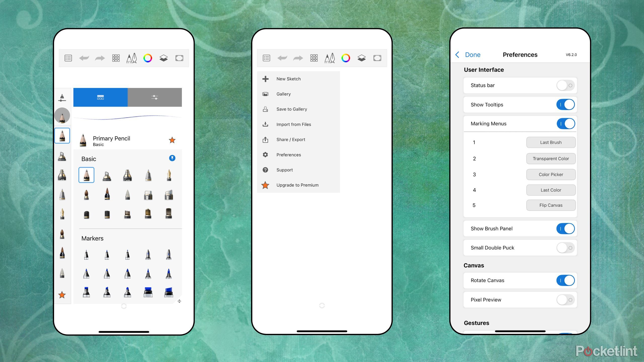Screen dimensions: 644x362
Task: Tap brushes icon in middle phone toolbar
Action: (x=330, y=58)
